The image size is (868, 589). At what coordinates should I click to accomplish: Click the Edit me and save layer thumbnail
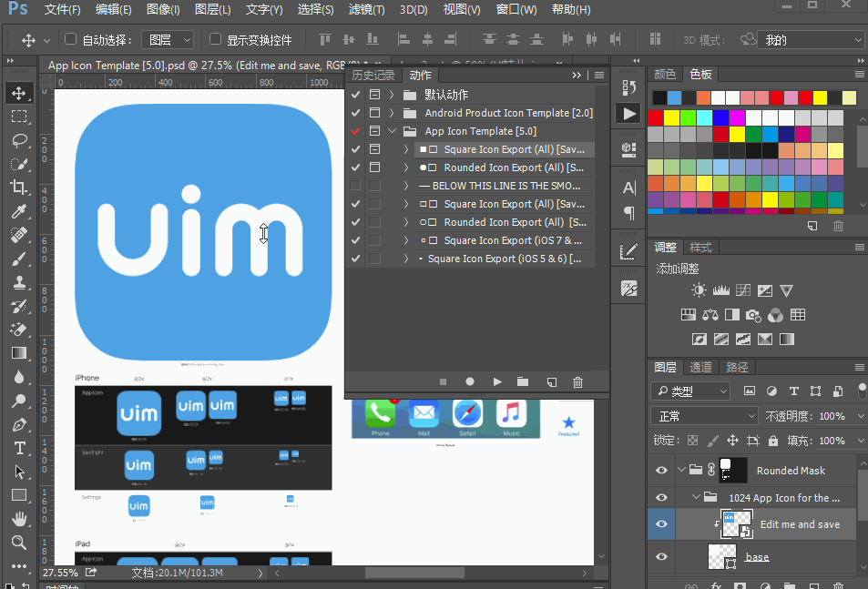tap(736, 524)
